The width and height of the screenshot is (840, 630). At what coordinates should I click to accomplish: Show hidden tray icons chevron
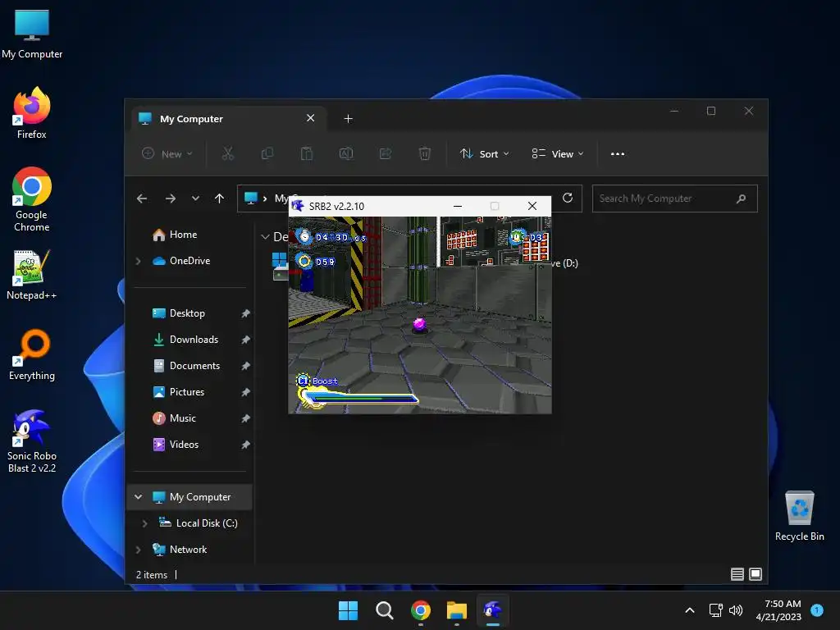click(690, 610)
